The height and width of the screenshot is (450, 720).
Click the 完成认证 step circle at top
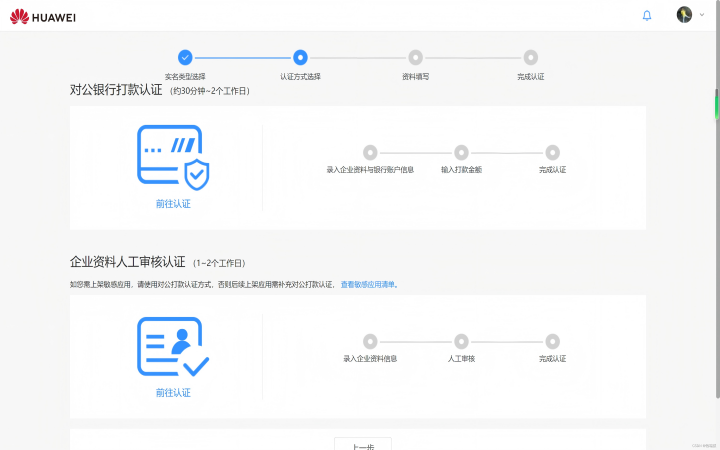(x=531, y=58)
